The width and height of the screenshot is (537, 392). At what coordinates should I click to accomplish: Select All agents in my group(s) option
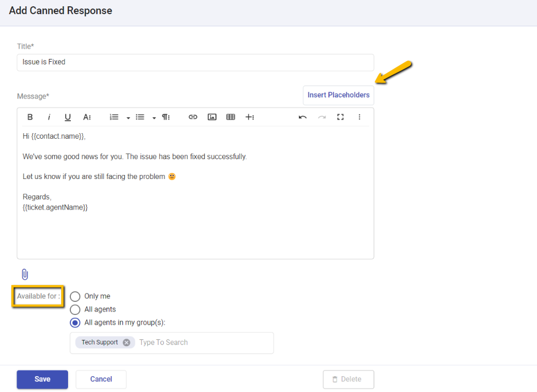pyautogui.click(x=75, y=322)
